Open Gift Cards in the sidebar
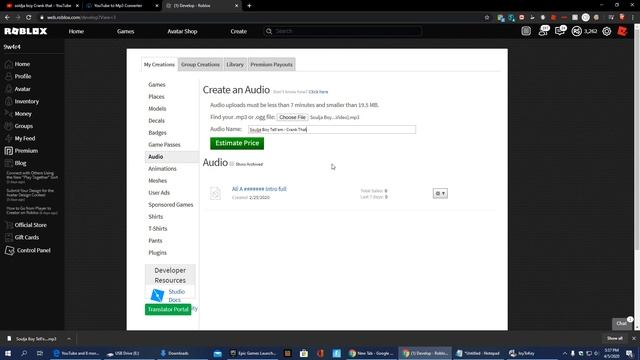Image resolution: width=640 pixels, height=360 pixels. pos(27,237)
